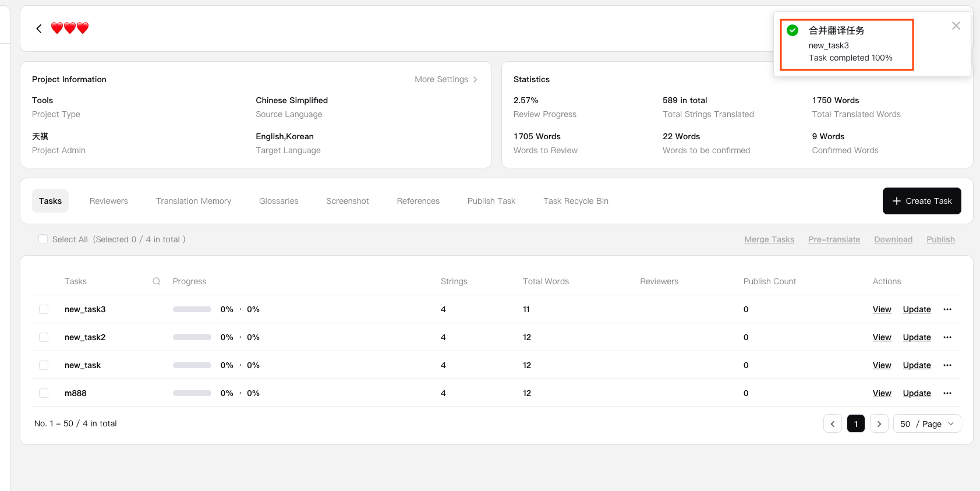Go to previous page of tasks
Viewport: 980px width, 491px height.
[x=832, y=423]
